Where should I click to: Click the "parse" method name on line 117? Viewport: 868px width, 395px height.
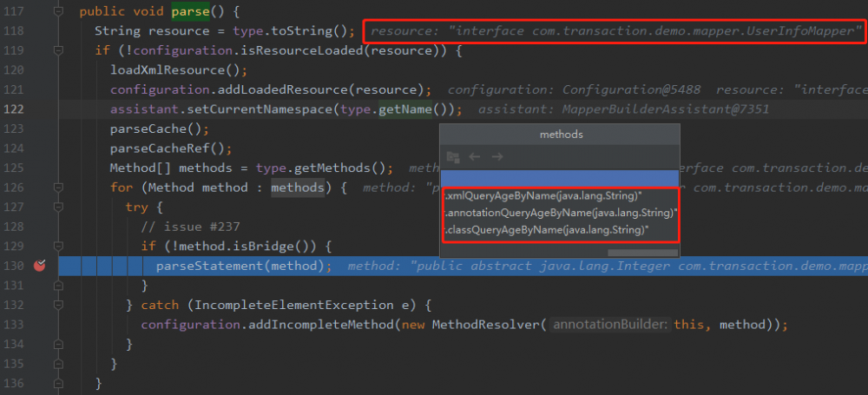pos(190,11)
